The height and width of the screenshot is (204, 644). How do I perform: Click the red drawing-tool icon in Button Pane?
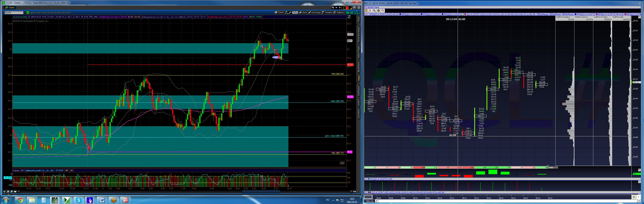[x=383, y=11]
